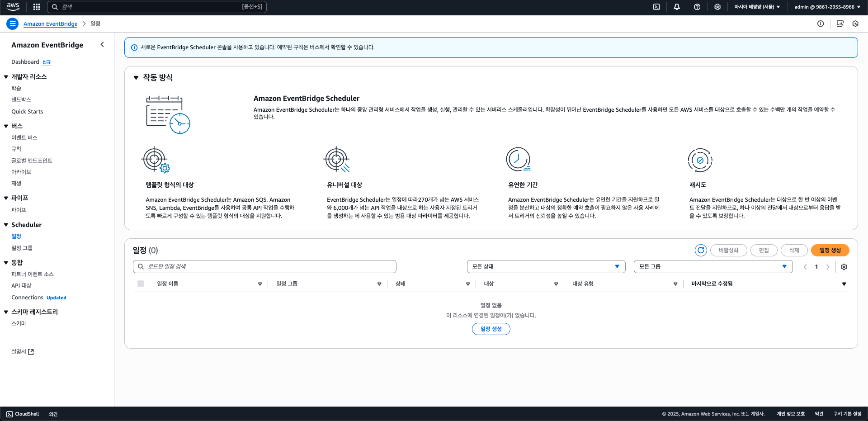Go to next page of schedules
This screenshot has width=868, height=421.
pyautogui.click(x=828, y=267)
